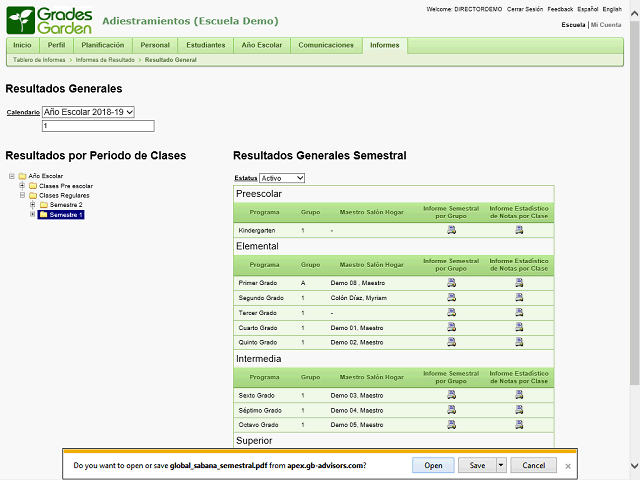640x480 pixels.
Task: Expand the Clases Pre escolar node
Action: point(22,186)
